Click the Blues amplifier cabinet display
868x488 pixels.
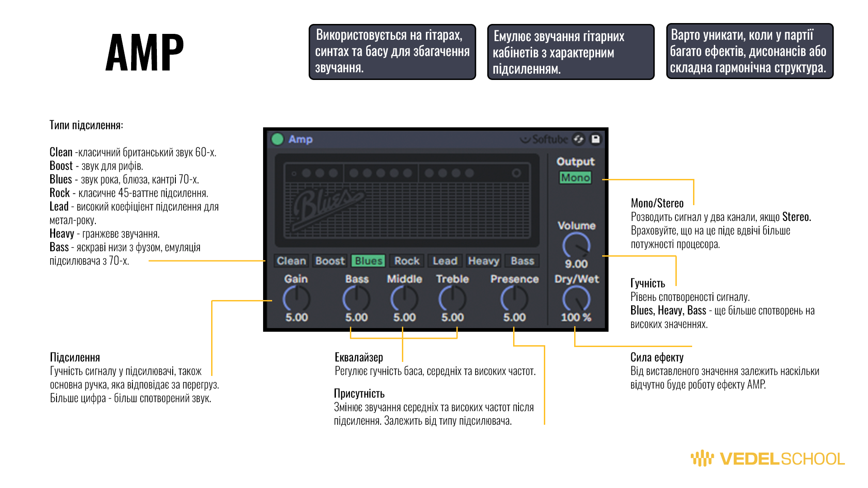pos(407,201)
